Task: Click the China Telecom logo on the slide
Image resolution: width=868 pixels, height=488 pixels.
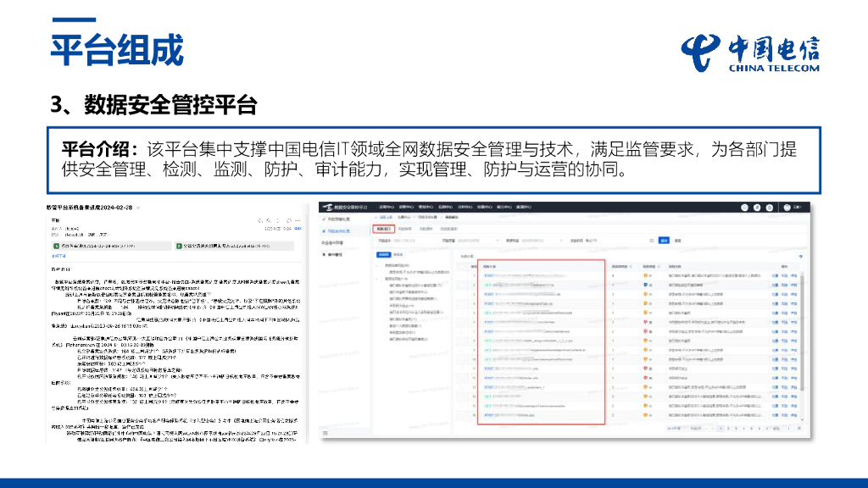Action: (751, 53)
